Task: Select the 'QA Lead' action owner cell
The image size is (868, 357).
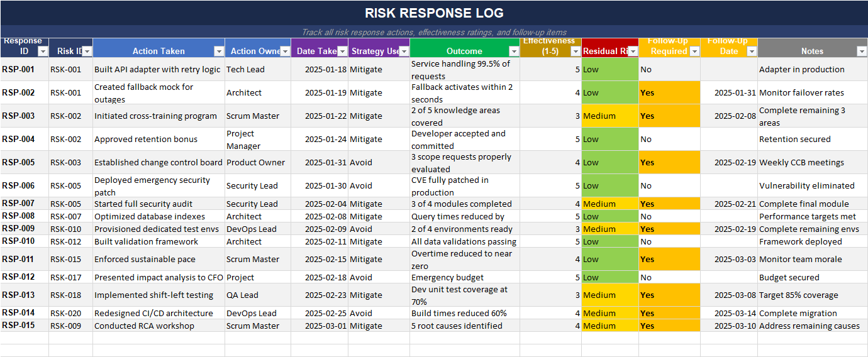Action: (258, 295)
